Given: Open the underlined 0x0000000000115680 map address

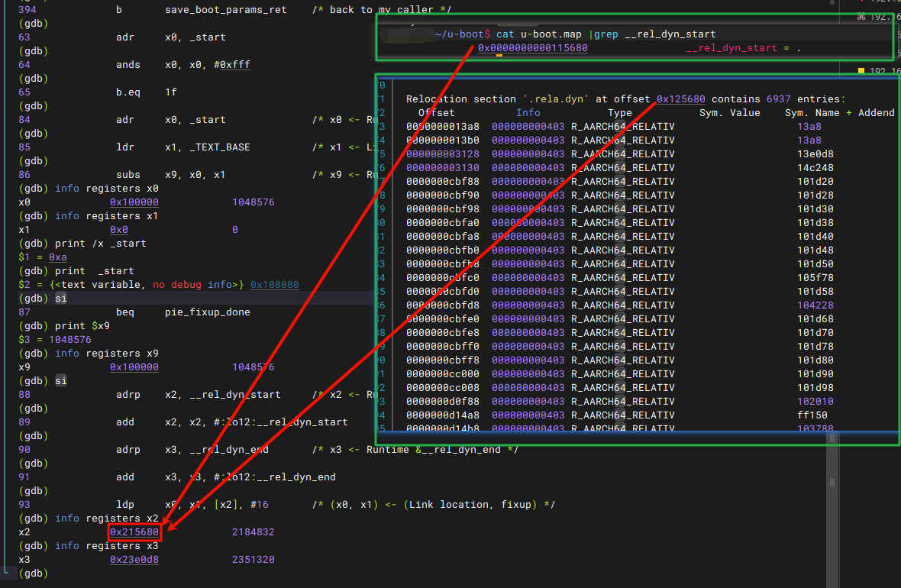Looking at the screenshot, I should [532, 48].
